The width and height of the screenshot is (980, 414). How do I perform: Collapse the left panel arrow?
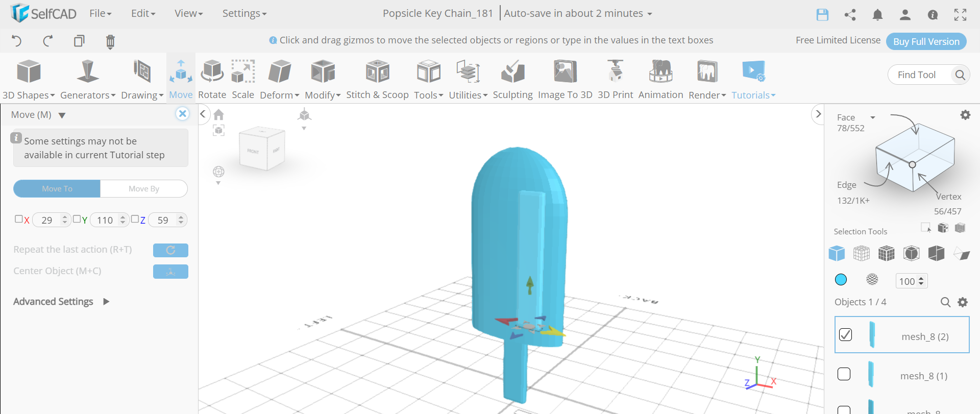[203, 114]
